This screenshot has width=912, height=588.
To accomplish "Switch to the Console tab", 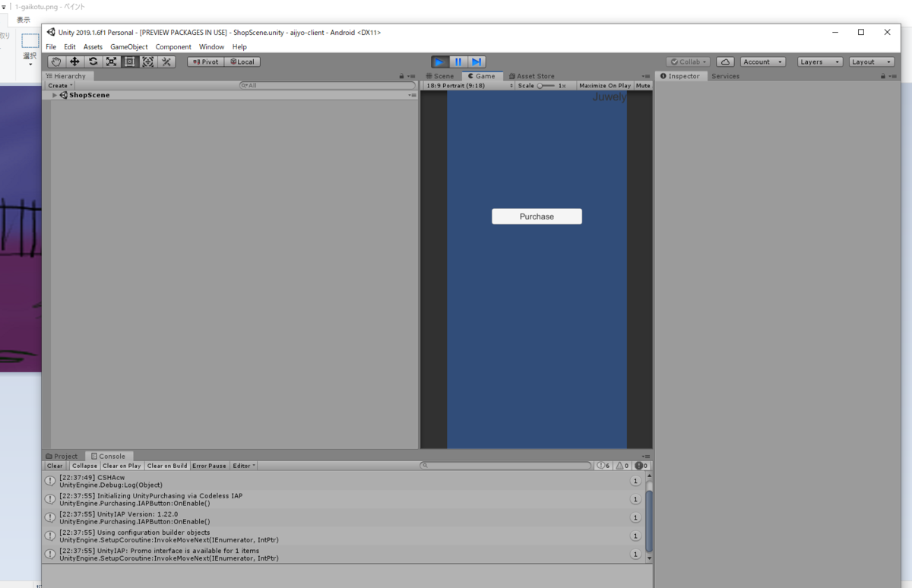I will pyautogui.click(x=108, y=456).
